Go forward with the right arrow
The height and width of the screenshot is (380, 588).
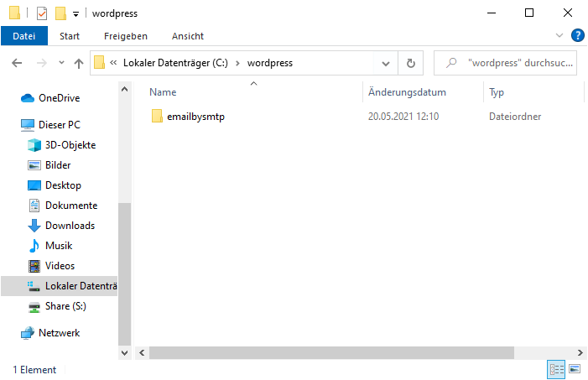[42, 63]
